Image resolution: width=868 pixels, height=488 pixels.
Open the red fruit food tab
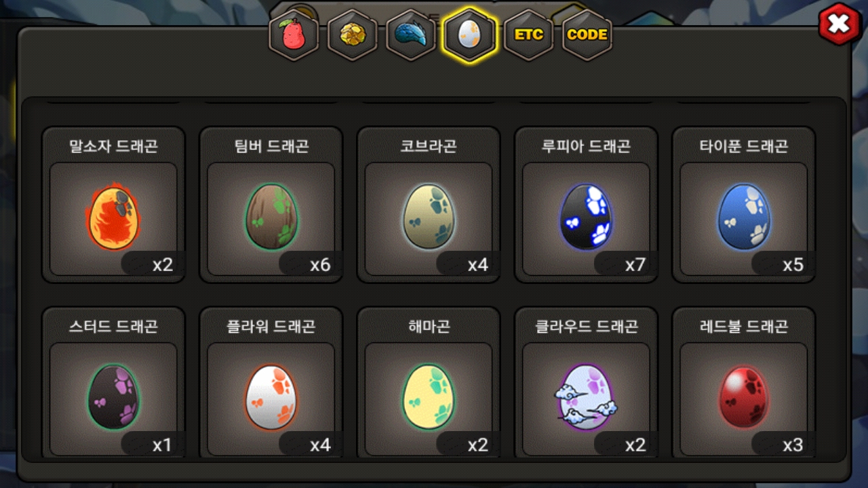tap(294, 35)
